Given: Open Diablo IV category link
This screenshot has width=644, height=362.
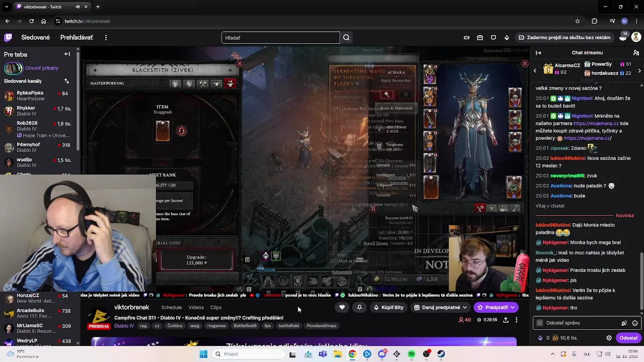Looking at the screenshot, I should click(124, 326).
